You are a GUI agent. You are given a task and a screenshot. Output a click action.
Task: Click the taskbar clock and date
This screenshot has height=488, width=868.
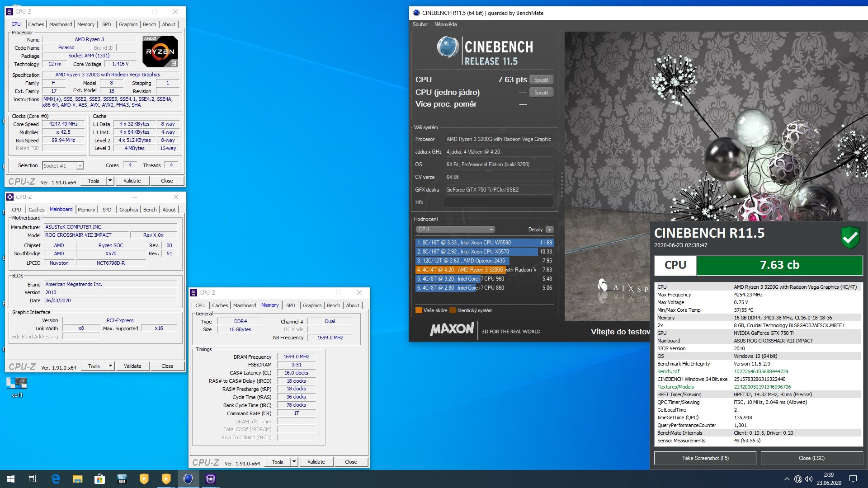[829, 479]
